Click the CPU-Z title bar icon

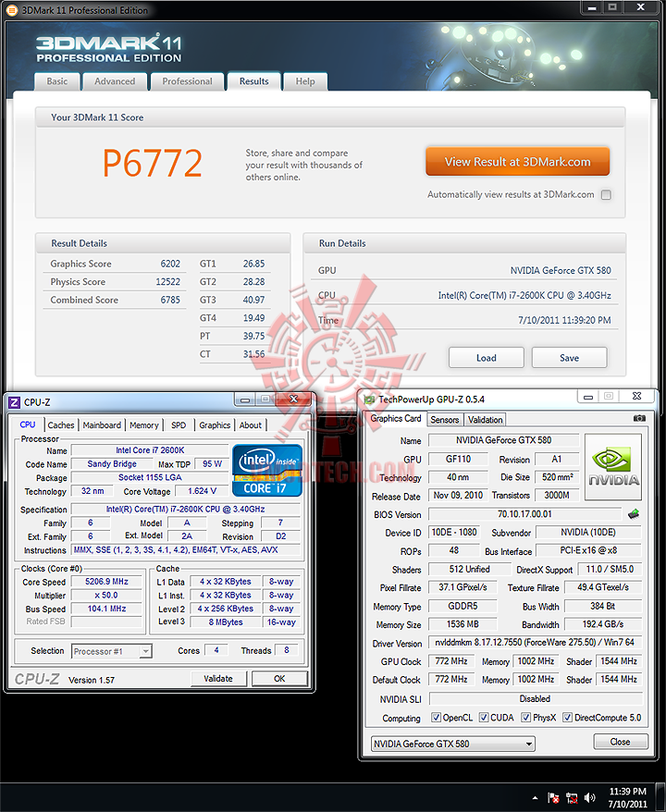pos(15,402)
